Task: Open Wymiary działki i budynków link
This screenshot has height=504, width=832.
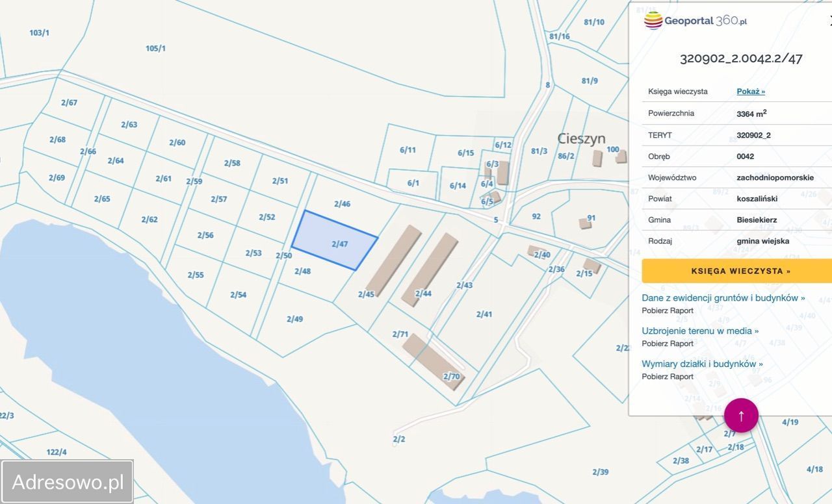Action: [x=703, y=364]
